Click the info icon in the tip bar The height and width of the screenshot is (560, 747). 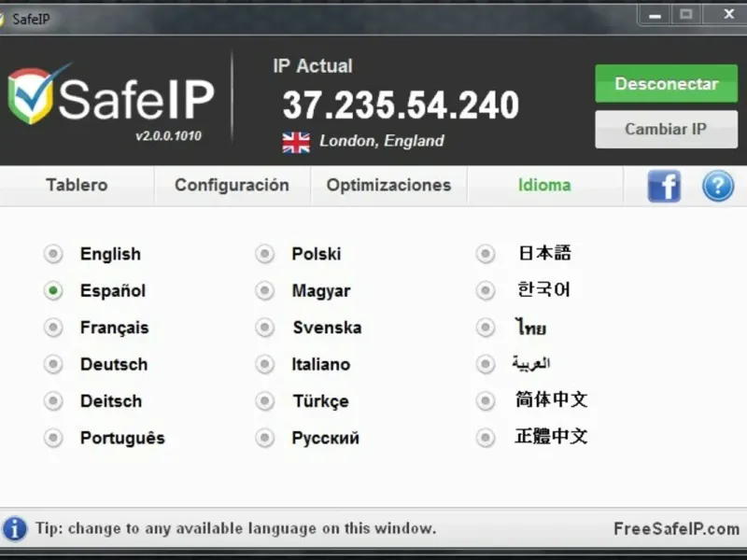pos(15,528)
